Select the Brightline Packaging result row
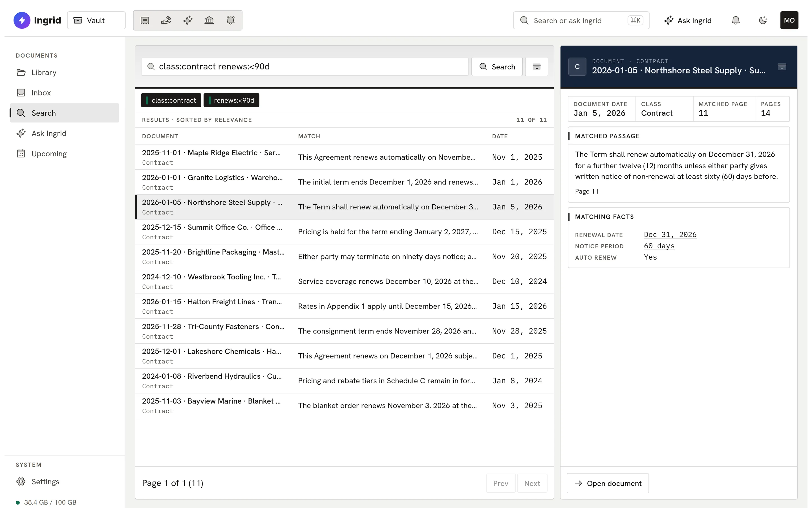 (344, 257)
